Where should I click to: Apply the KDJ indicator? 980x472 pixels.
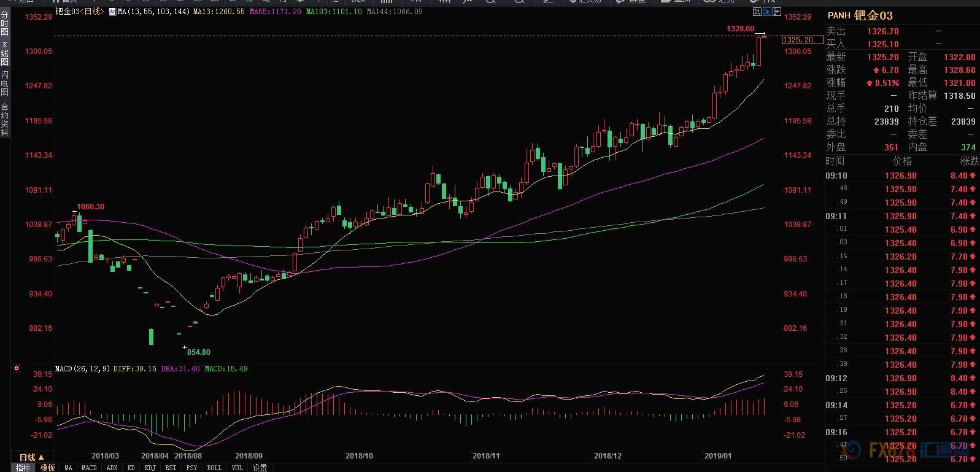[150, 468]
